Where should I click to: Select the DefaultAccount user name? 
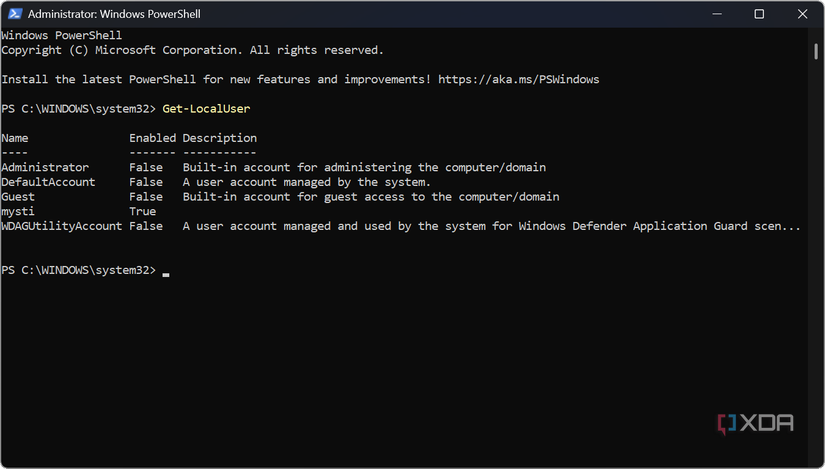(48, 182)
